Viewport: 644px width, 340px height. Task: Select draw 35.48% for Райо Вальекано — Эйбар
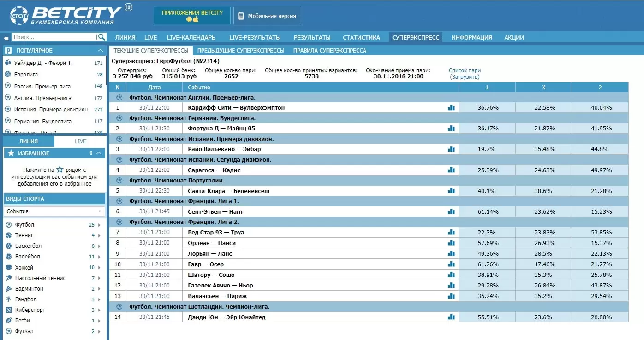point(543,149)
